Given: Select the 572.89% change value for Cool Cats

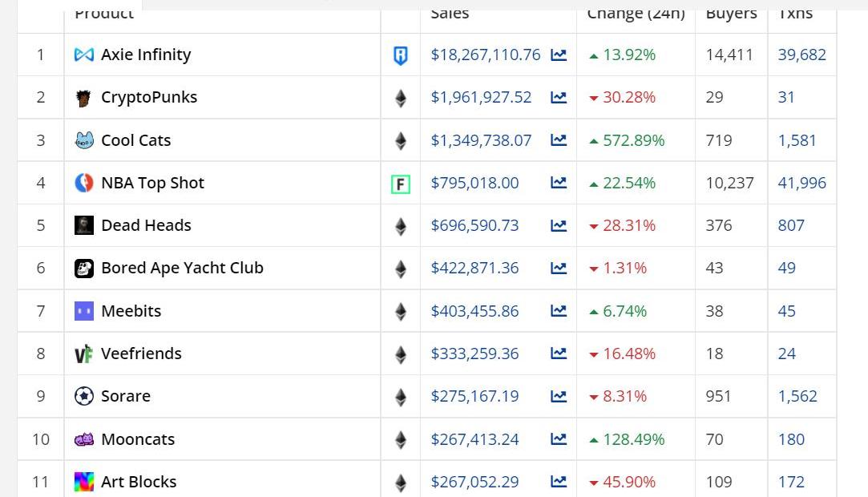Looking at the screenshot, I should pyautogui.click(x=633, y=140).
